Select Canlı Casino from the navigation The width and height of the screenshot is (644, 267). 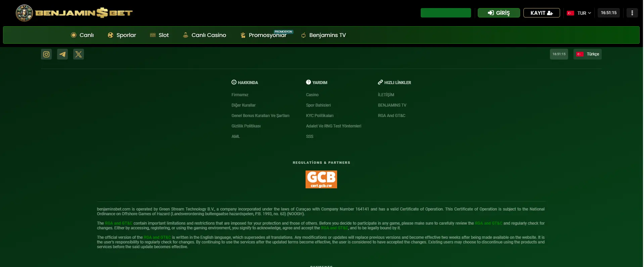pos(204,35)
